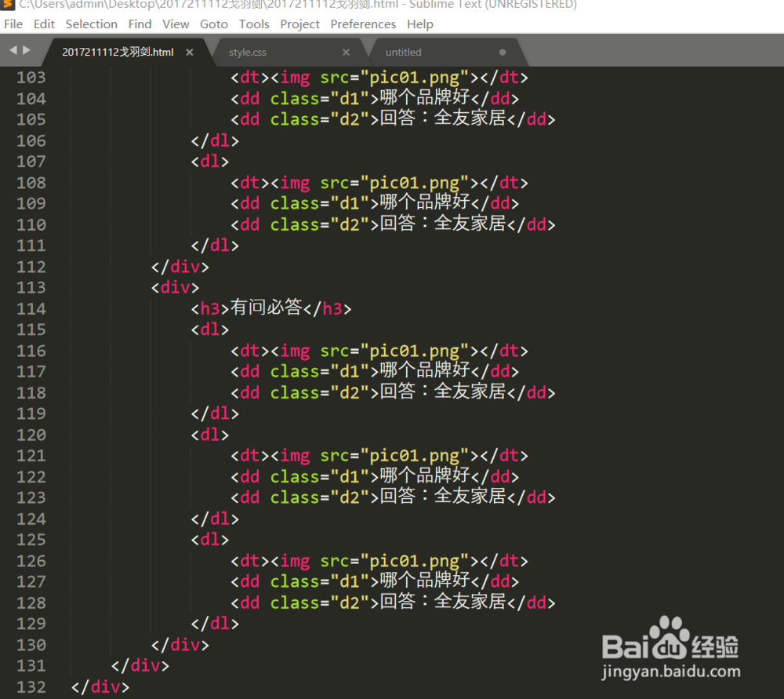Viewport: 784px width, 699px height.
Task: Click the closing div tag on line 112
Action: 180,267
